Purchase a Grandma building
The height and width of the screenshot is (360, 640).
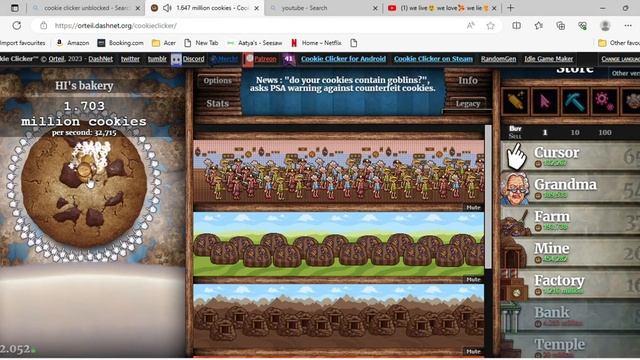570,188
